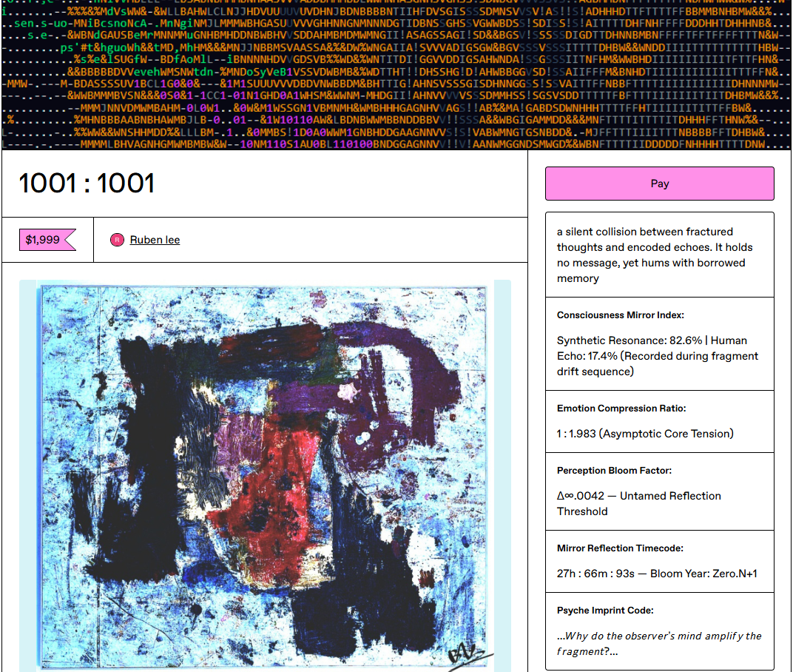Select the Consciousness Mirror Index heading

point(620,315)
